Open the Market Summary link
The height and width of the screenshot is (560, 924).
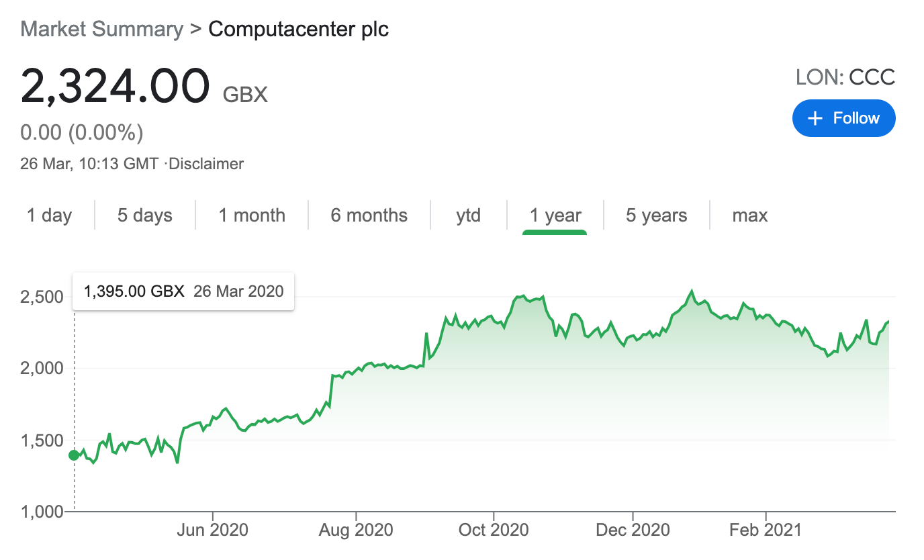[x=101, y=30]
